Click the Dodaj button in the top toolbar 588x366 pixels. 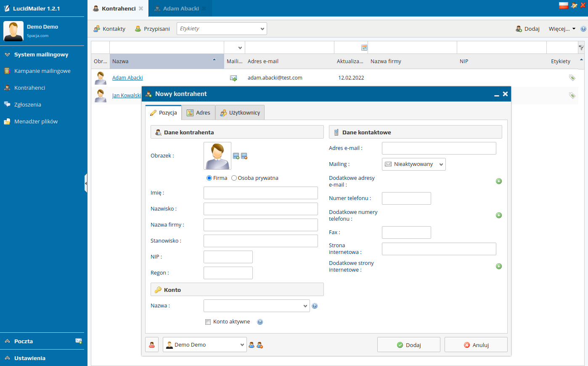[527, 29]
